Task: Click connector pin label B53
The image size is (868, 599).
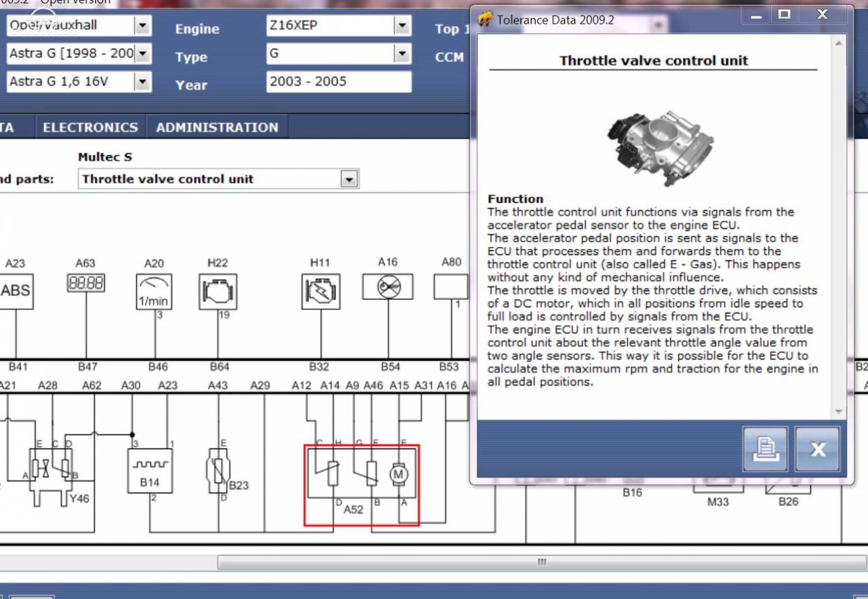Action: click(x=449, y=367)
